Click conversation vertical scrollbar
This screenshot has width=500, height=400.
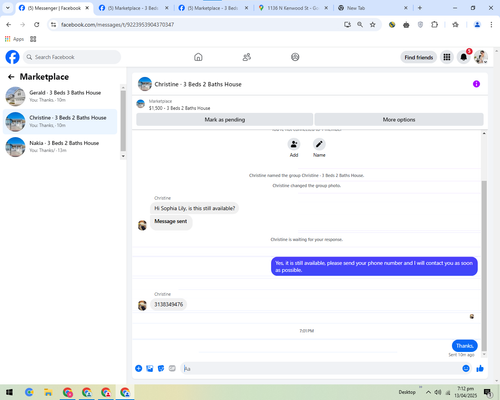(484, 266)
